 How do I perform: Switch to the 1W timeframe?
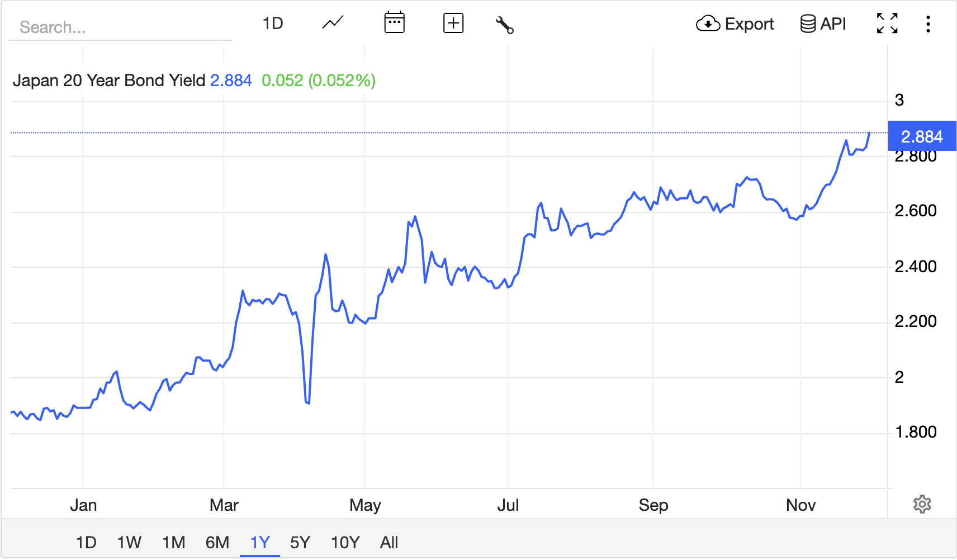click(129, 542)
